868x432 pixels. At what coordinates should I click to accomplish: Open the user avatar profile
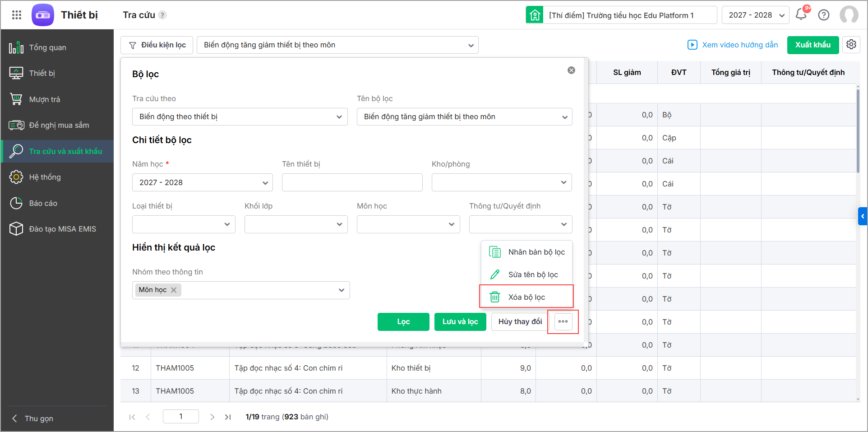849,15
